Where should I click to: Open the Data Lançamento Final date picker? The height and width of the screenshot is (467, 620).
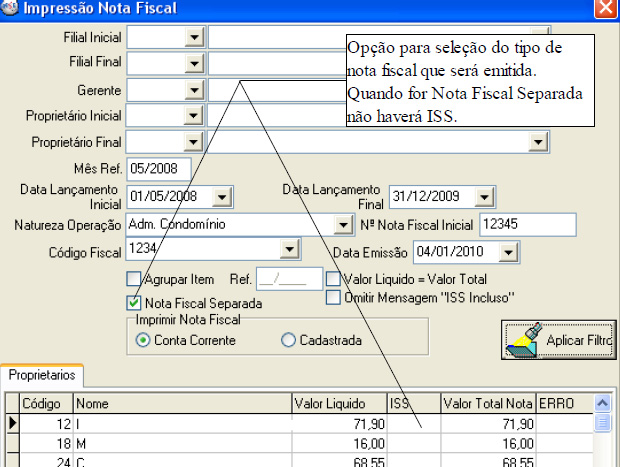[x=484, y=197]
